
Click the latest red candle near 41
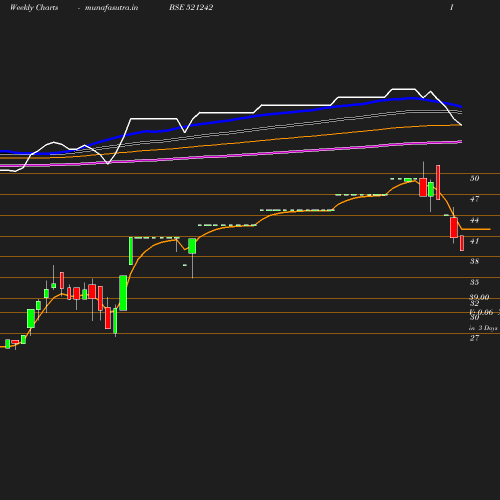(462, 243)
